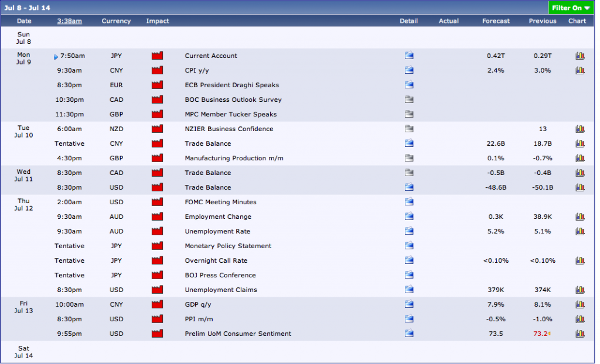Viewport: 600px width, 364px height.
Task: Click the revised previous value 73.2
Action: coord(541,334)
